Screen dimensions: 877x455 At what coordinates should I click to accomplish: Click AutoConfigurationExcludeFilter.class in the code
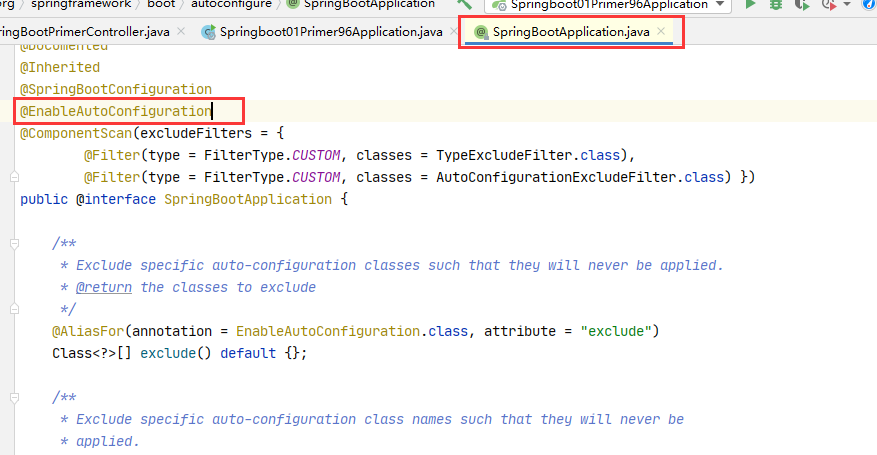580,177
